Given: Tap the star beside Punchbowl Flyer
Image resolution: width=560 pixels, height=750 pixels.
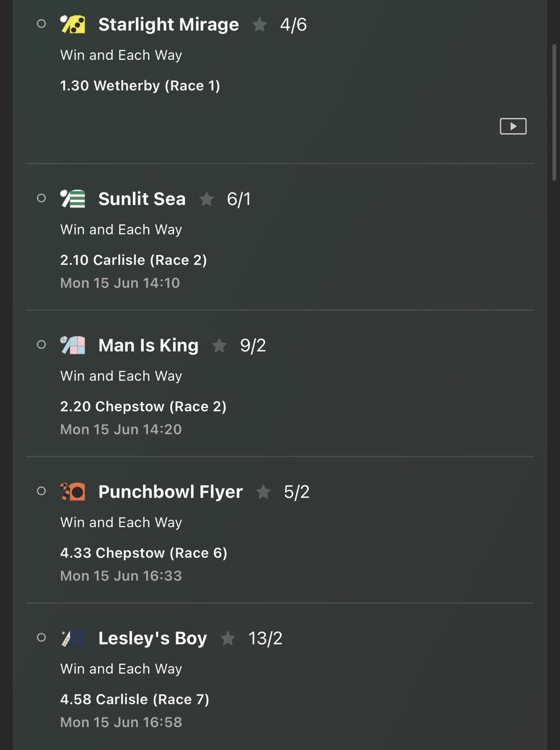Looking at the screenshot, I should click(x=263, y=492).
